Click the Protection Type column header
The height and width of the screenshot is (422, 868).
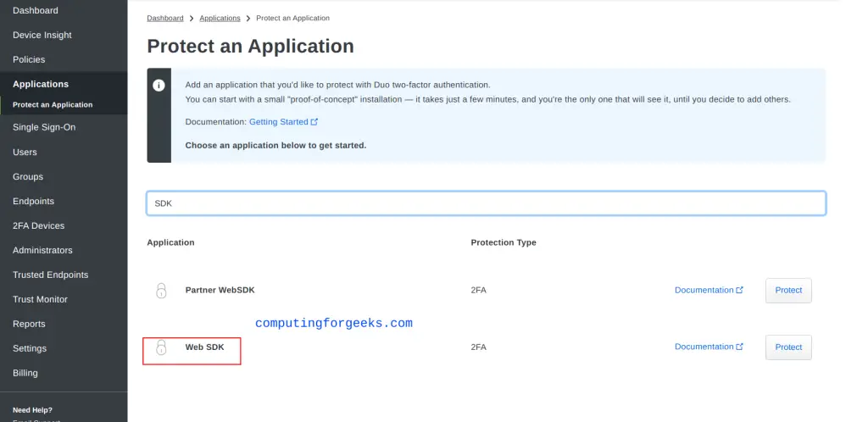pos(504,242)
